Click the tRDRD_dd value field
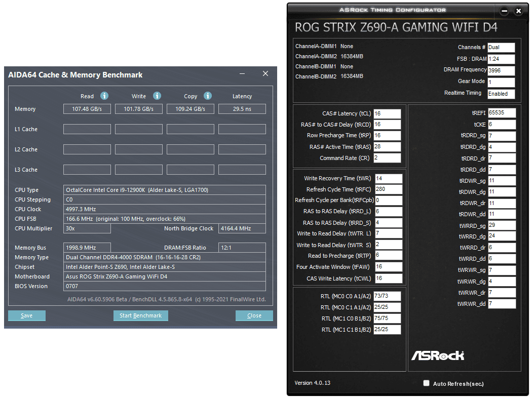 502,170
